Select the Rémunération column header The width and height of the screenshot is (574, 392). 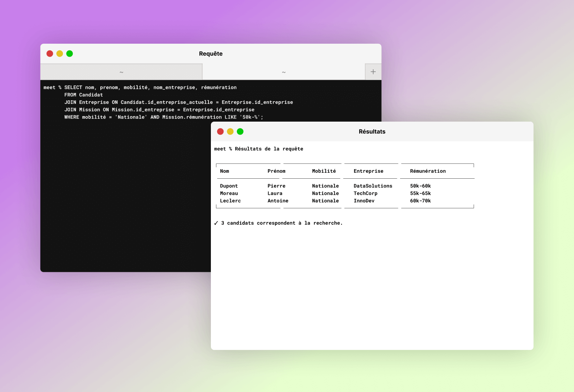(428, 171)
